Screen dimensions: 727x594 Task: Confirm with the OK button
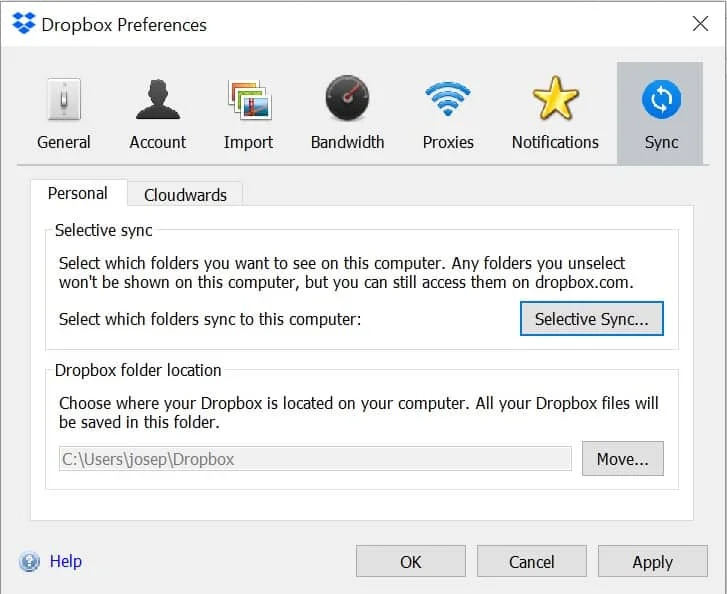411,562
